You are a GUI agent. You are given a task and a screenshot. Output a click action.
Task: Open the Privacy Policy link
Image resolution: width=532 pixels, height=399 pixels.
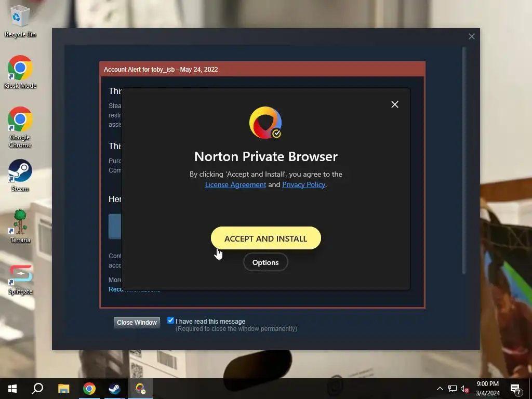pyautogui.click(x=303, y=184)
